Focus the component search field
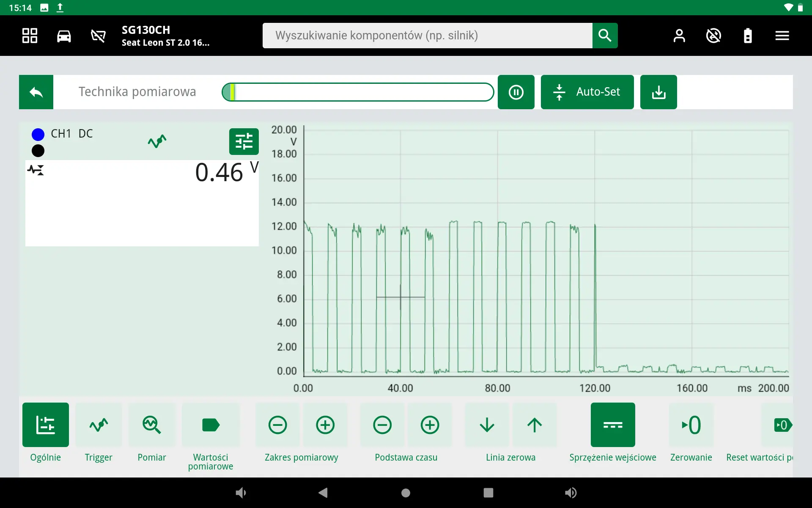The width and height of the screenshot is (812, 508). click(427, 36)
